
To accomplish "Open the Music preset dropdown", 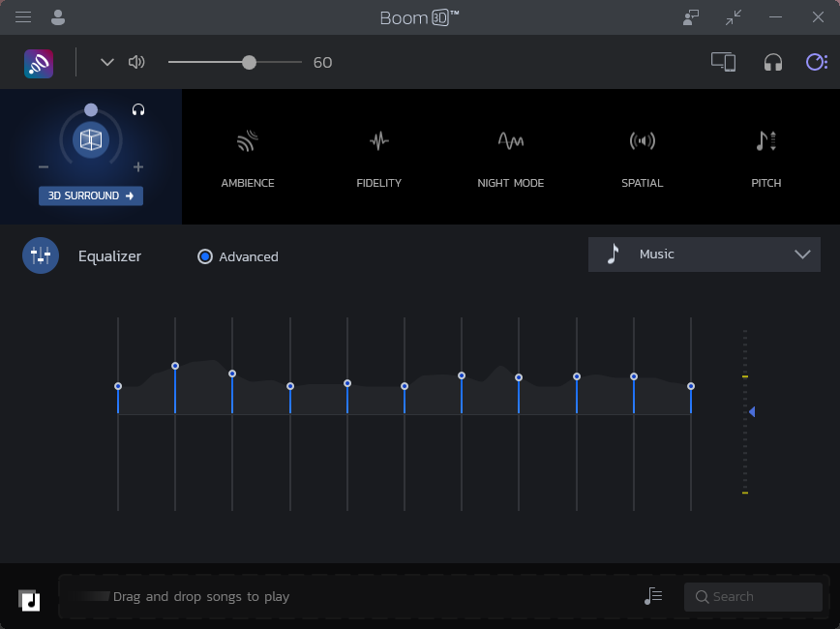I will (x=704, y=255).
